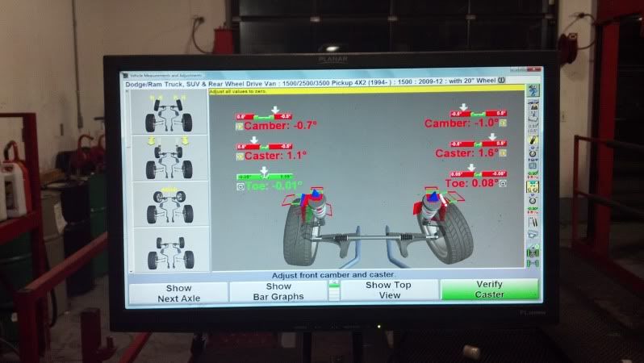Click the target icon beside right Toe 0.08°
The height and width of the screenshot is (363, 644).
click(503, 183)
